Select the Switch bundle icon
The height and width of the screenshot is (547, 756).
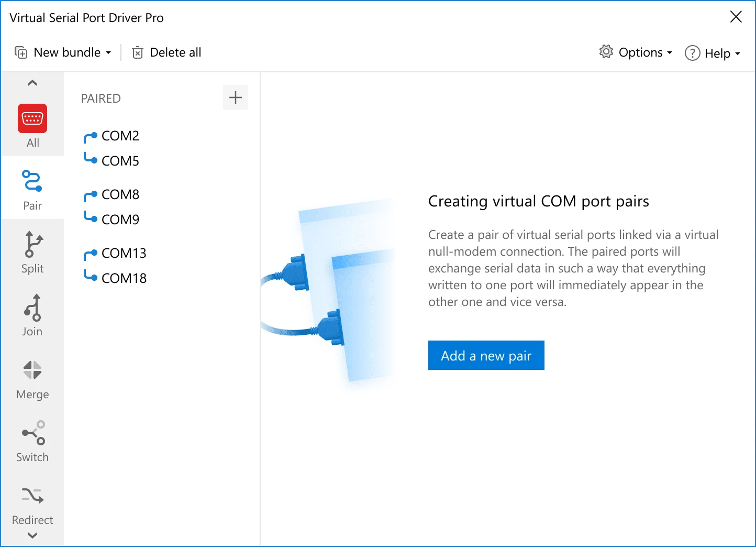point(32,433)
